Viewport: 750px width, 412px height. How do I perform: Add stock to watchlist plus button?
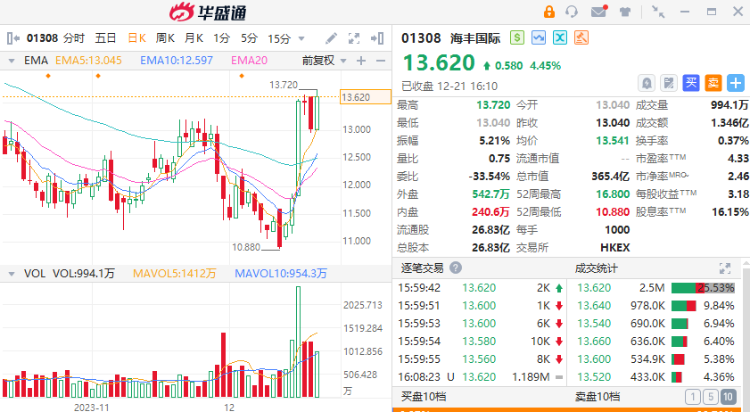pyautogui.click(x=736, y=83)
